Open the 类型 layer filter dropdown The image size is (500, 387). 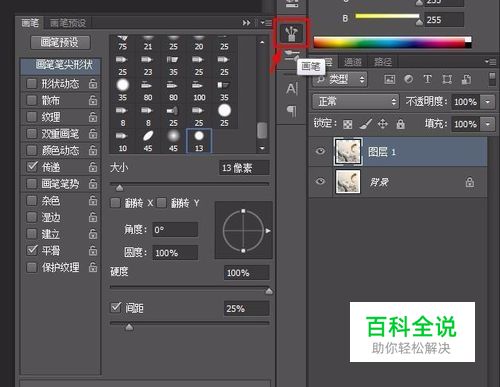point(340,79)
